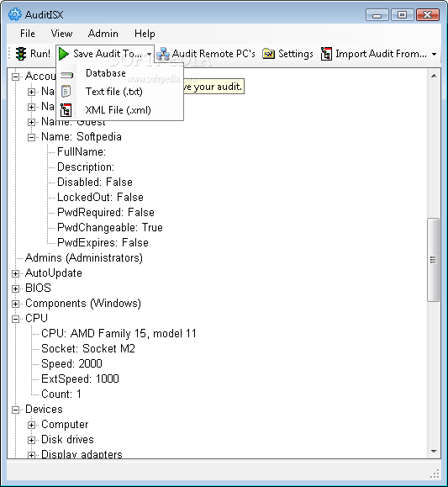The width and height of the screenshot is (448, 487).
Task: Click the vertical scrollbar thumb
Action: (433, 260)
